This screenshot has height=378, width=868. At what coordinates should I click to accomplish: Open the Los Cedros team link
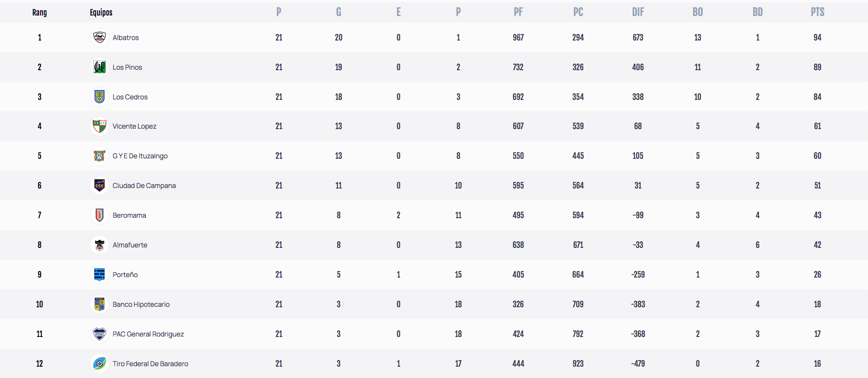pos(130,97)
